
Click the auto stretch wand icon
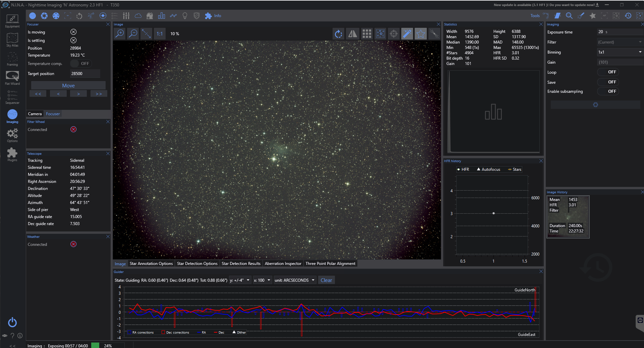(407, 33)
